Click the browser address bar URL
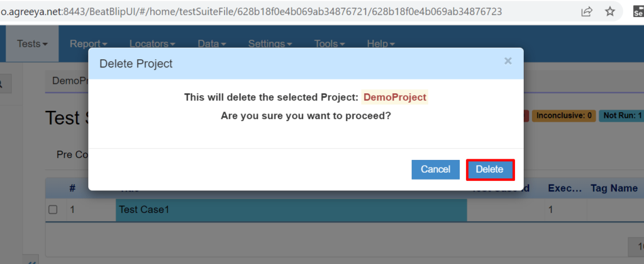The height and width of the screenshot is (264, 644). click(x=250, y=11)
